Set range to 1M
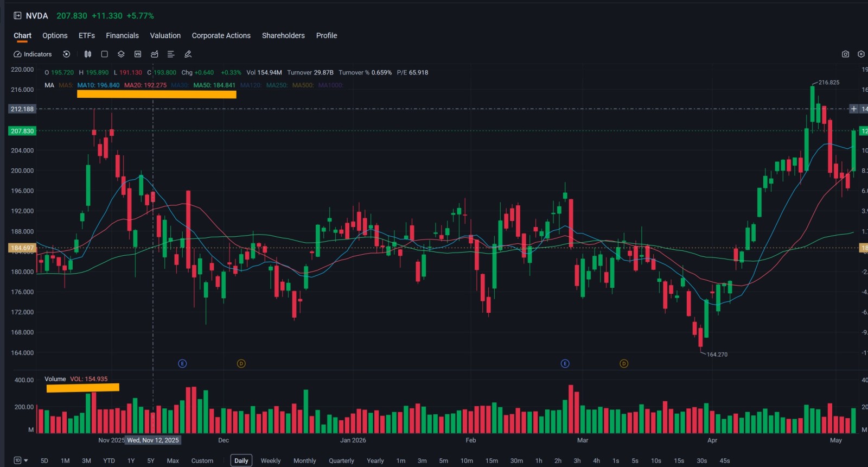The width and height of the screenshot is (868, 467). [x=65, y=460]
